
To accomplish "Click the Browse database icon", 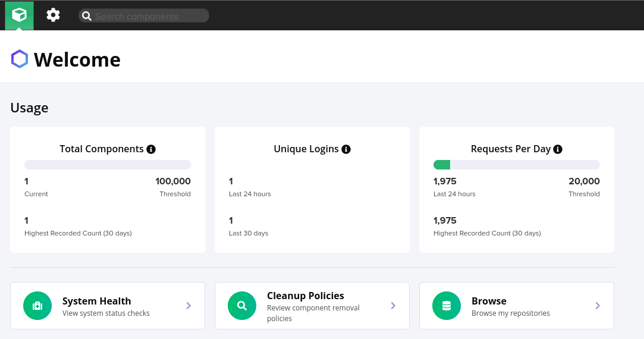I will (x=447, y=306).
